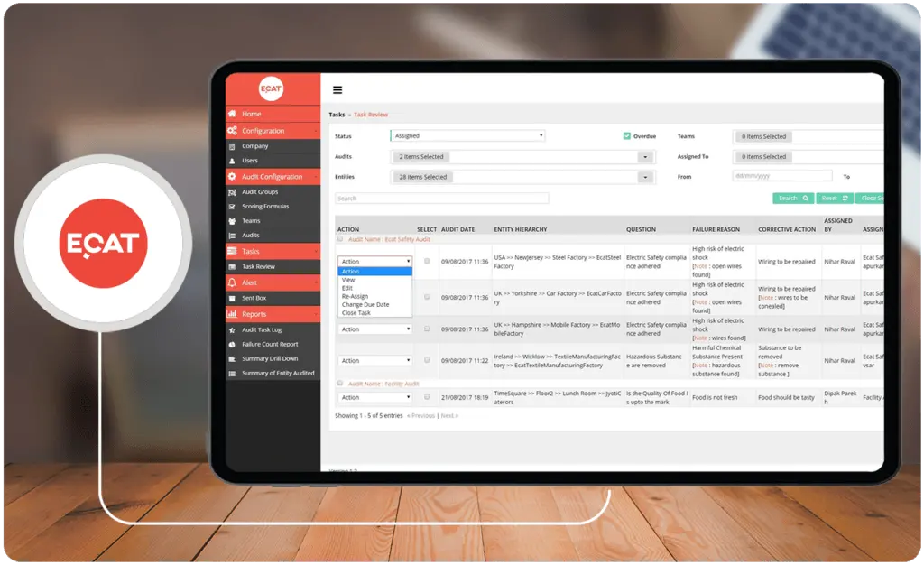Click the Task Review icon
The image size is (924, 565).
tap(232, 267)
